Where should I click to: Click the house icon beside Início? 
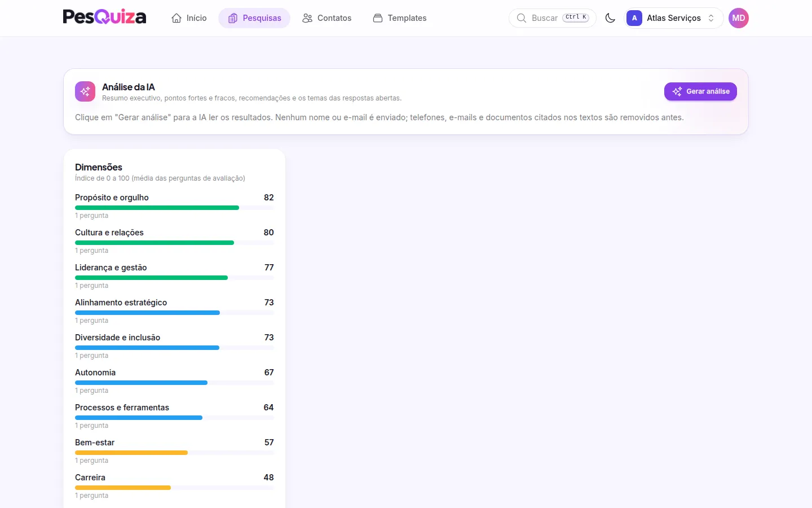coord(176,18)
